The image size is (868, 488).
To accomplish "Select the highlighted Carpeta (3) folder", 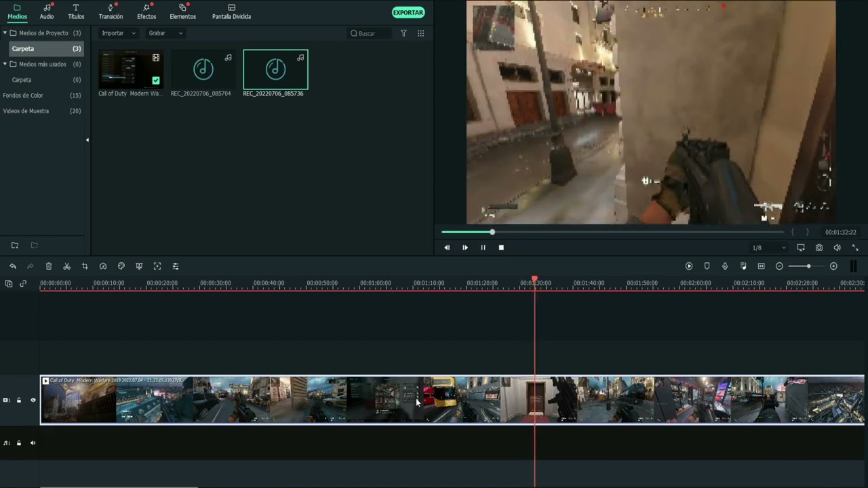I will coord(46,49).
